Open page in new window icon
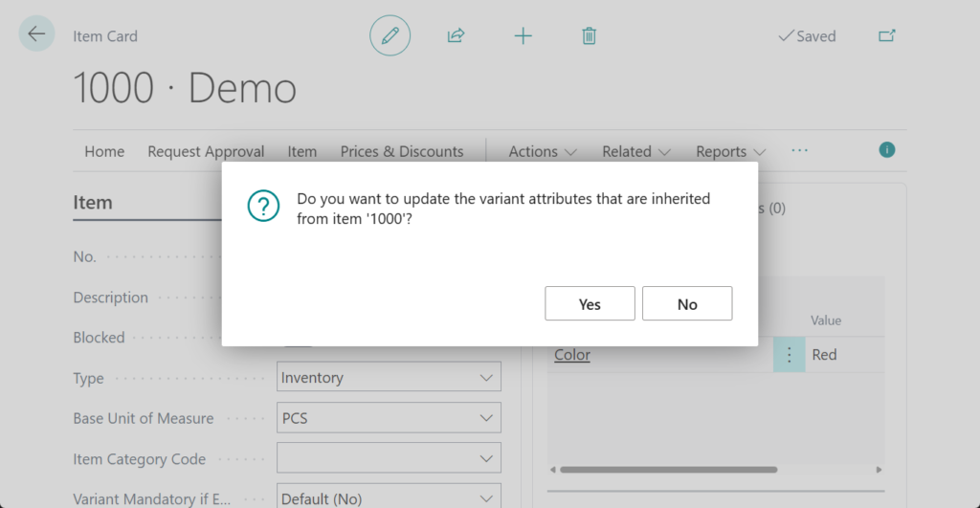 click(x=887, y=36)
